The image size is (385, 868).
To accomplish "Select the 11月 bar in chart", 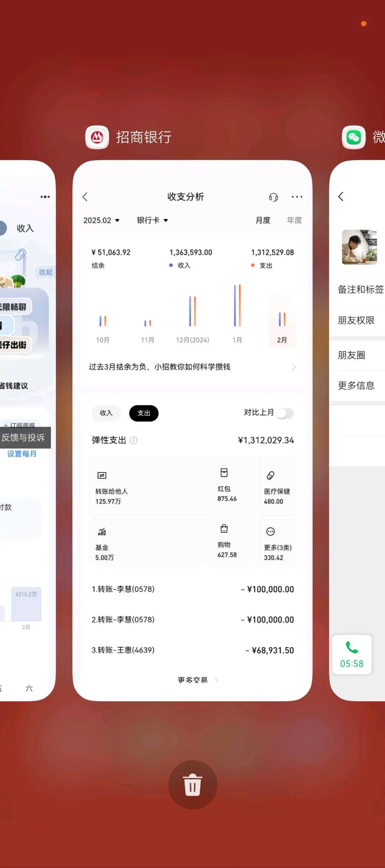I will tap(148, 323).
